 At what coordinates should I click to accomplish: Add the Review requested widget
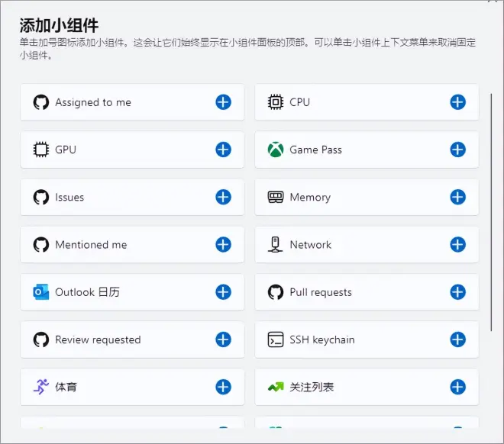click(x=223, y=339)
